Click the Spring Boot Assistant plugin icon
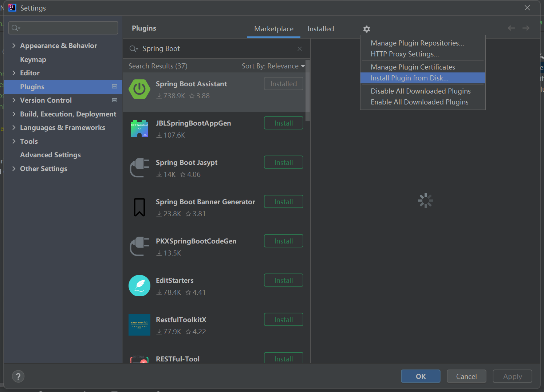 139,89
